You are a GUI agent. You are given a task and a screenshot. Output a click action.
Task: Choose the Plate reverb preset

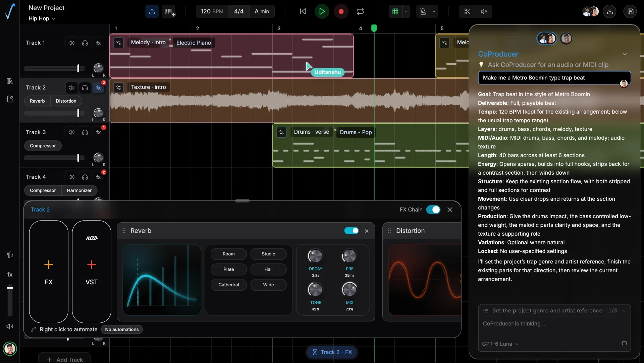coord(229,269)
